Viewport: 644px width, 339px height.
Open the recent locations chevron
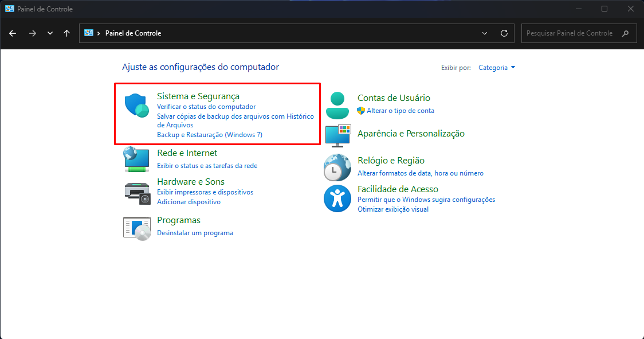click(x=50, y=33)
